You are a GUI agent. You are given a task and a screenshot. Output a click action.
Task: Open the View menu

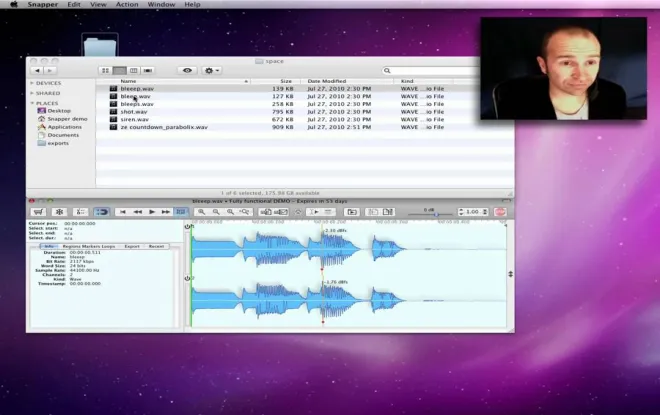tap(98, 4)
